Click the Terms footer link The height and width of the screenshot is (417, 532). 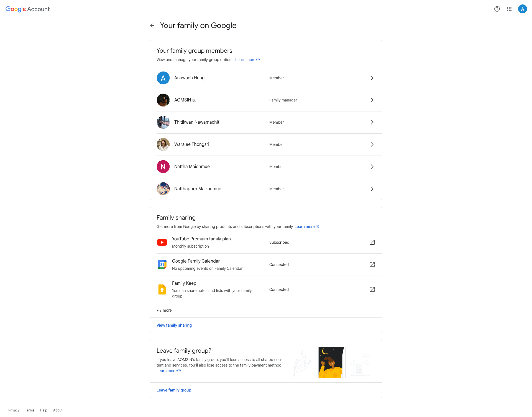(x=30, y=410)
